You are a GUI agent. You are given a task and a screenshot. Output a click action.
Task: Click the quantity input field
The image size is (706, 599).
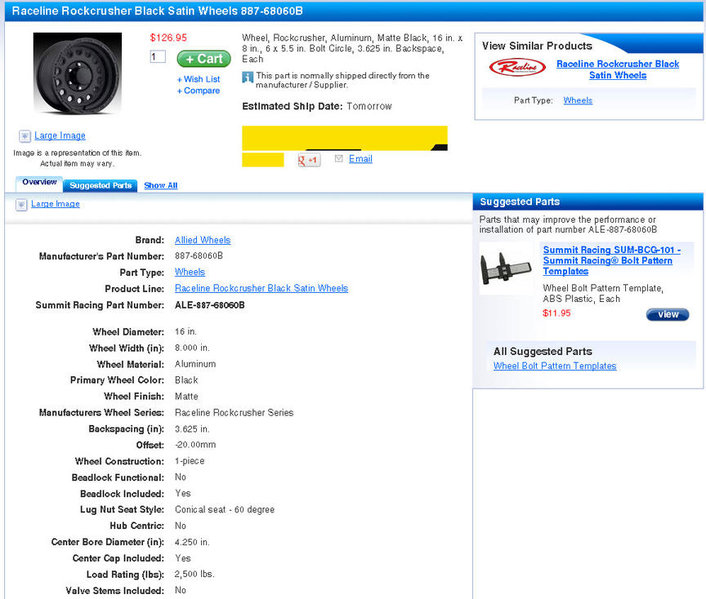158,57
